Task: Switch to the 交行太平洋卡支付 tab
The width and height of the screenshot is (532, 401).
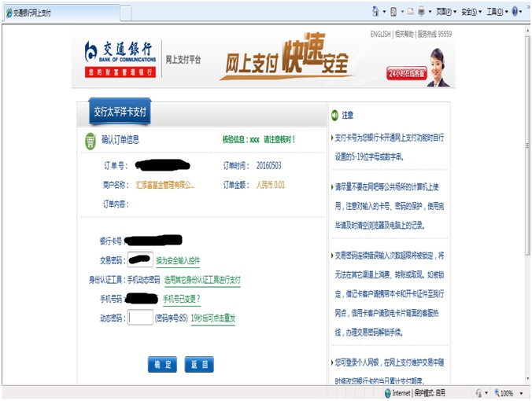Action: pyautogui.click(x=120, y=112)
